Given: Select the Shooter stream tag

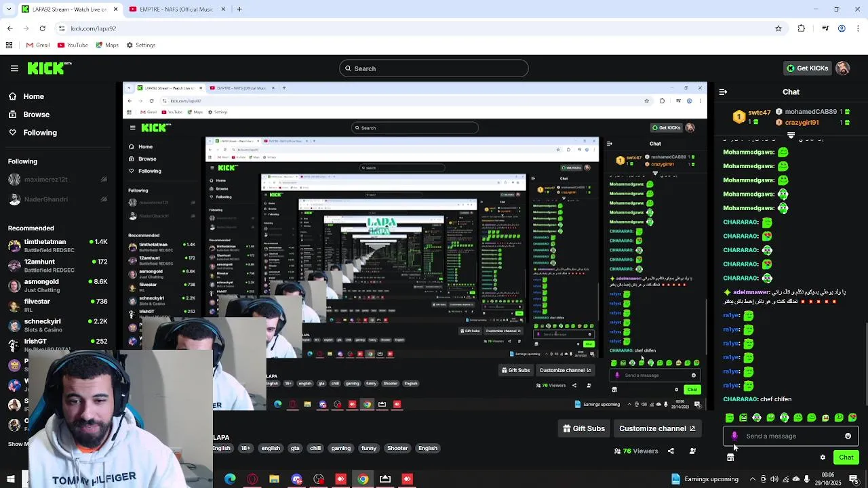Looking at the screenshot, I should coord(397,448).
